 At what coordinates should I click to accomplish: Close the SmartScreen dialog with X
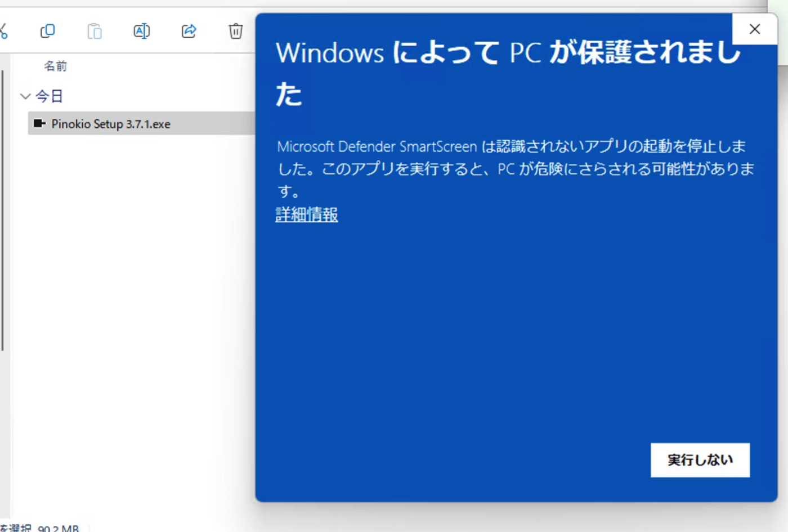[x=755, y=29]
